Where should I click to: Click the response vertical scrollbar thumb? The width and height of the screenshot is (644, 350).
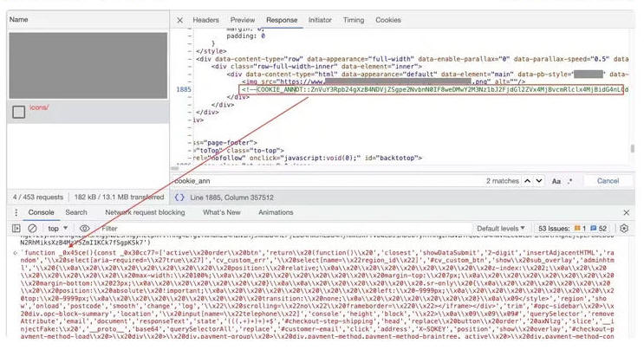point(633,148)
